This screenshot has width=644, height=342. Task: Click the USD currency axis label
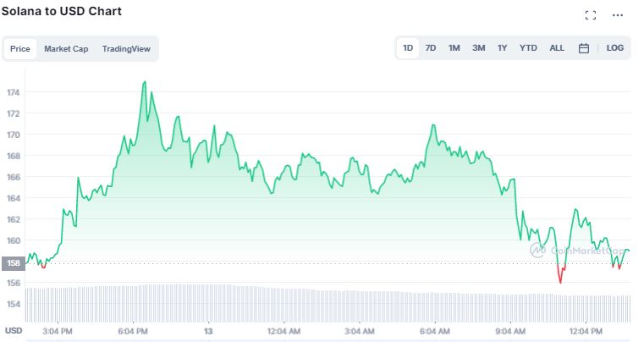pos(14,331)
